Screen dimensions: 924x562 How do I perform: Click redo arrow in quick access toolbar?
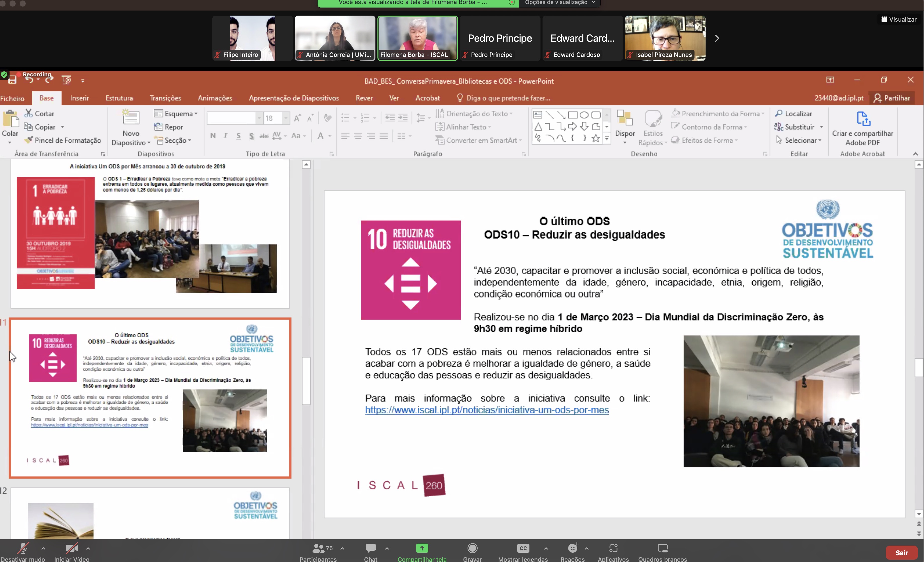tap(49, 80)
